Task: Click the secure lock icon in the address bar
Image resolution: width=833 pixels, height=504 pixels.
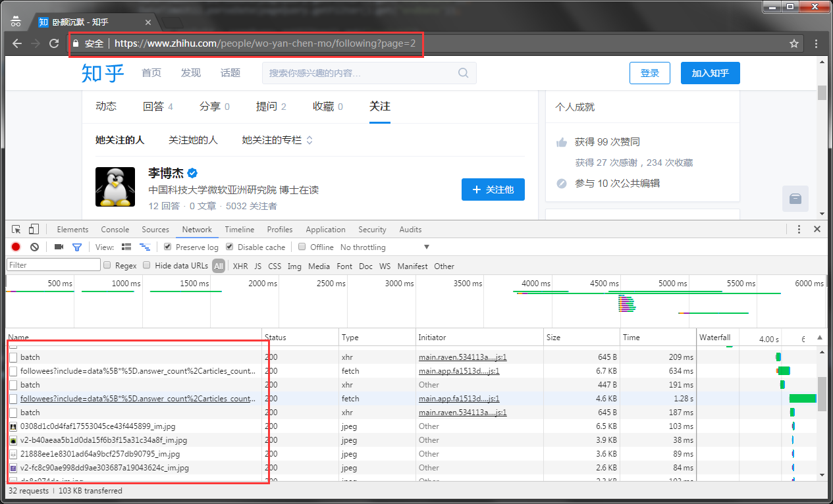Action: [x=76, y=43]
